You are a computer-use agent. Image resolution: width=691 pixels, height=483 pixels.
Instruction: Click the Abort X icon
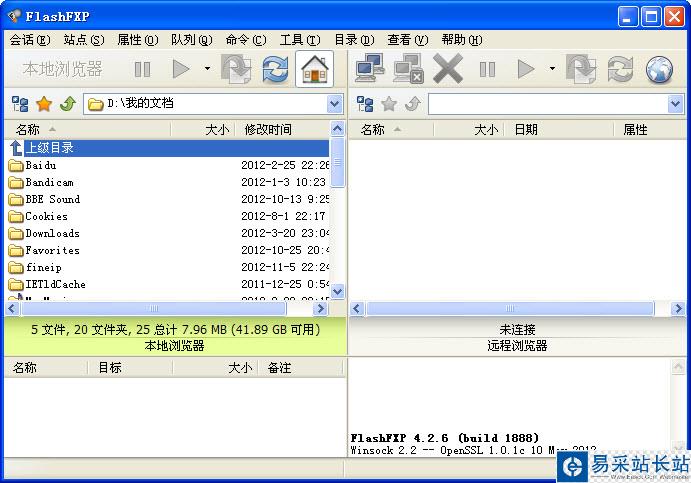point(448,68)
